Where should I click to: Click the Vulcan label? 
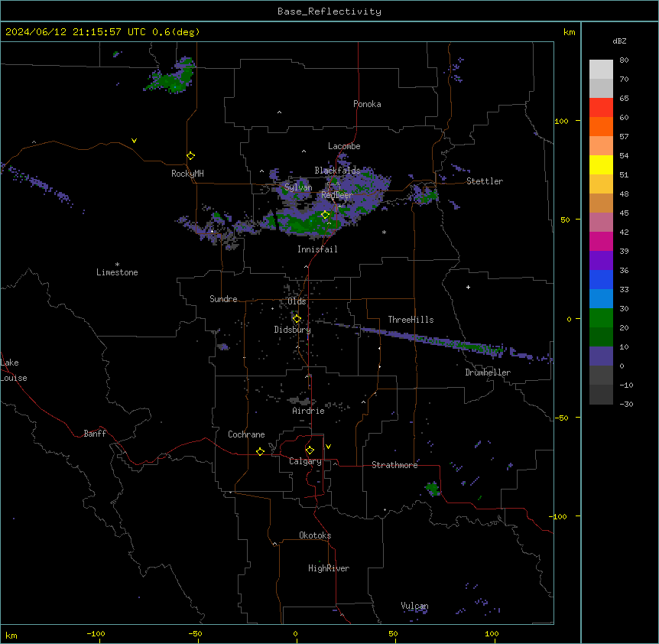click(414, 606)
